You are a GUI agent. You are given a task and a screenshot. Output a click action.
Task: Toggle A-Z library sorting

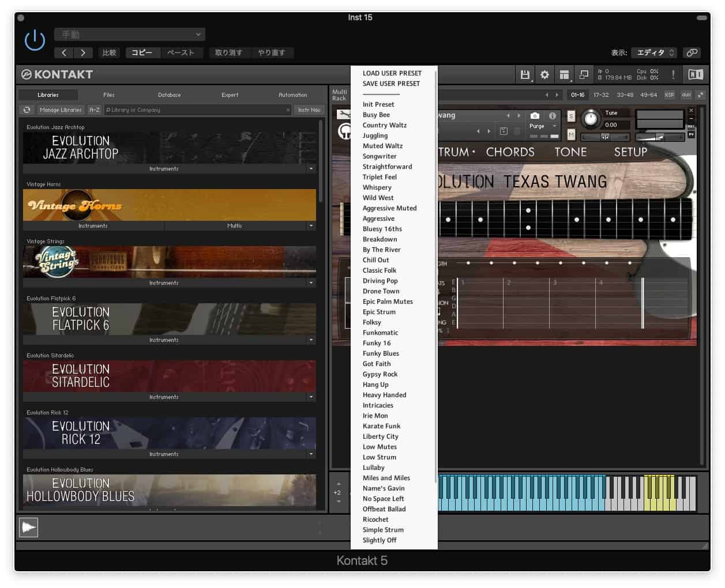pos(95,110)
